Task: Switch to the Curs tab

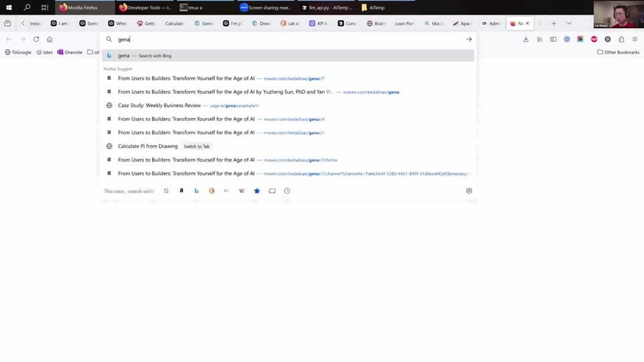Action: (347, 23)
